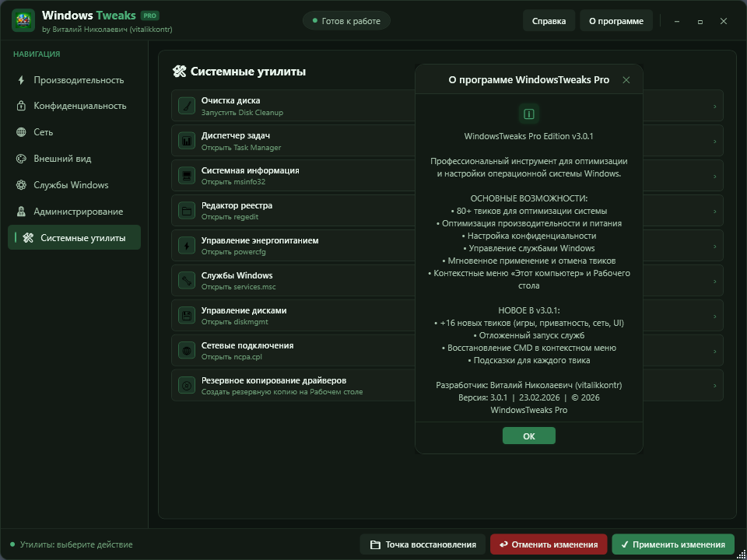This screenshot has width=747, height=560.
Task: Click the Открыть diskmgmt subtitle
Action: coord(234,322)
